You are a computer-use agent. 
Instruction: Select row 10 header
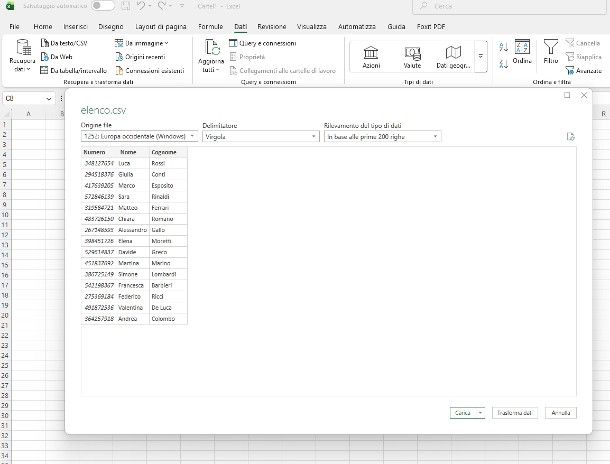(5, 215)
